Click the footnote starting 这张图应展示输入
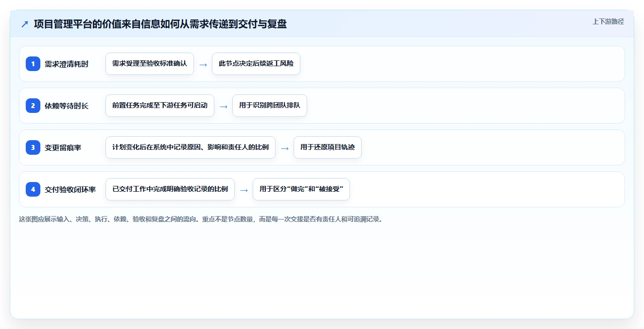This screenshot has height=329, width=644. pos(201,219)
